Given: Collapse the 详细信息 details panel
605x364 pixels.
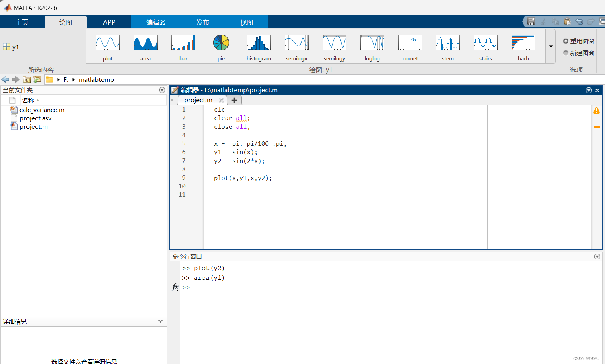Looking at the screenshot, I should tap(160, 321).
